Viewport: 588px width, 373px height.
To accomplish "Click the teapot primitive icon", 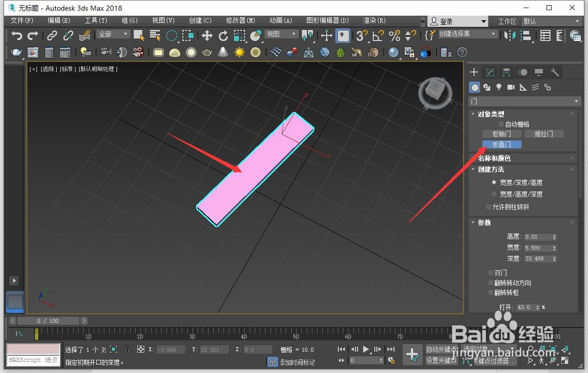I will (x=16, y=52).
